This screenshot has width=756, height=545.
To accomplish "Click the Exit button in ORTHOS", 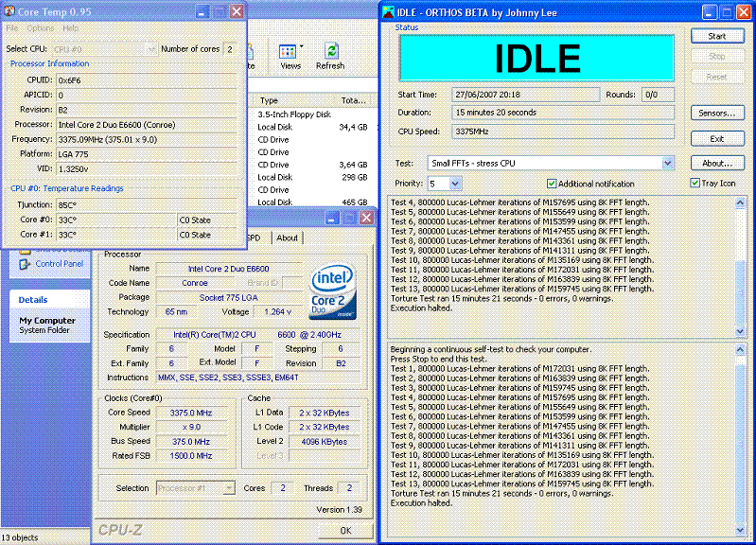I will click(717, 138).
